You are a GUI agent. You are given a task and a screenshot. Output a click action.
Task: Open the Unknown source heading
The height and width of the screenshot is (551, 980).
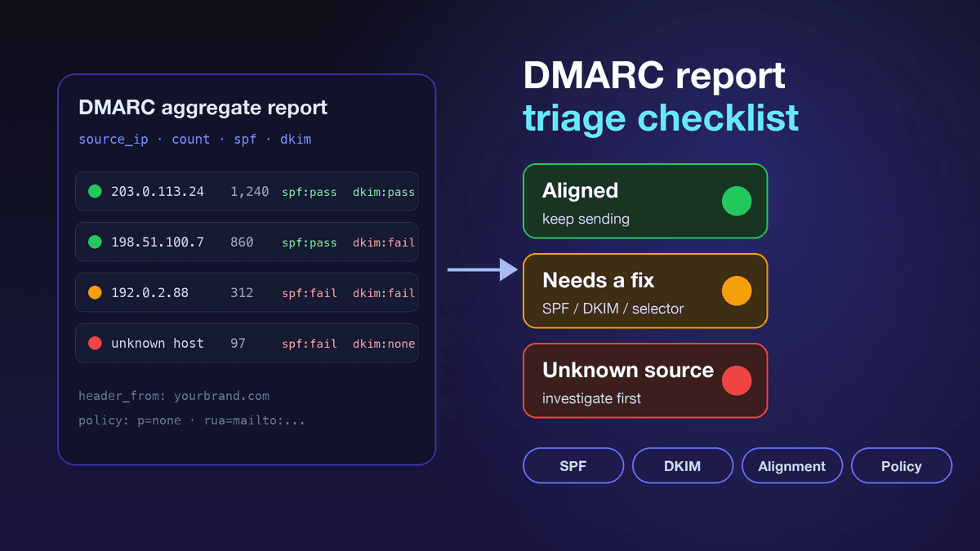[x=628, y=370]
